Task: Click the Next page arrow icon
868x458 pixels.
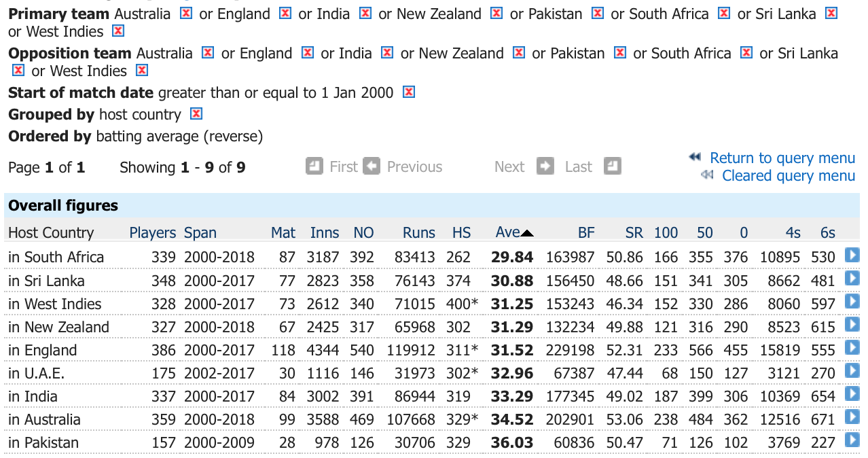Action: coord(545,166)
